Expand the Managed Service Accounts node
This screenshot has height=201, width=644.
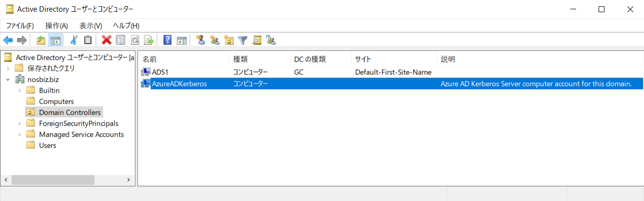click(19, 134)
